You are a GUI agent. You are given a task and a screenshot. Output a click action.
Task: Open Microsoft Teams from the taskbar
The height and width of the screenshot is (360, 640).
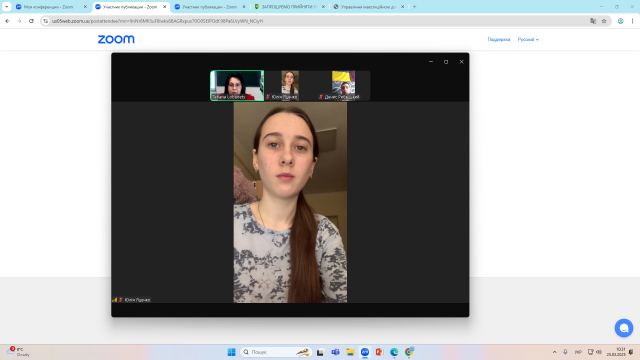335,352
